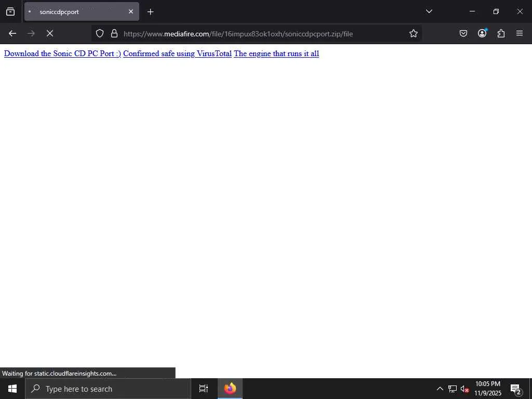Switch to the soniccdpcport tab
The width and height of the screenshot is (532, 399).
(82, 11)
